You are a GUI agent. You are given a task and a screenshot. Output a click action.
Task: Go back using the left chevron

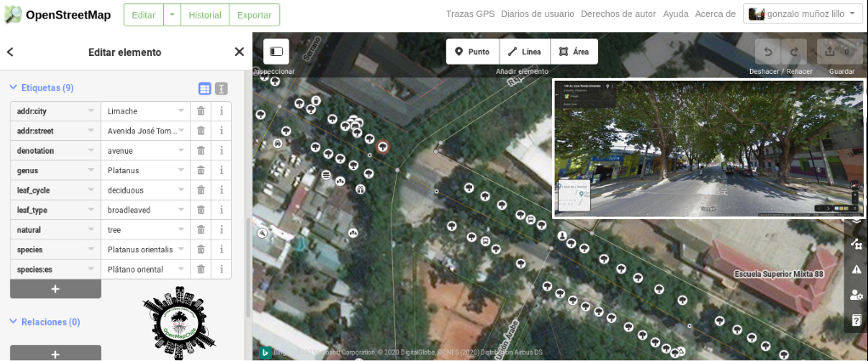10,53
